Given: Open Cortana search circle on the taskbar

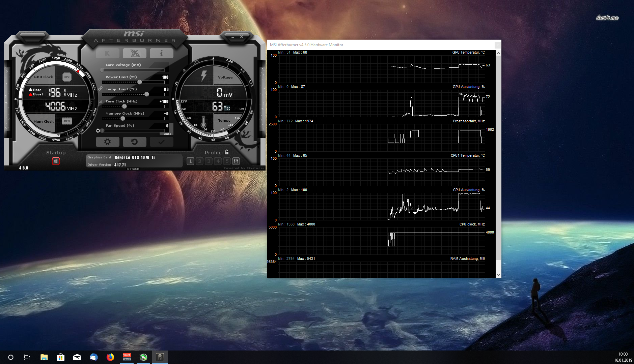Looking at the screenshot, I should (x=10, y=357).
